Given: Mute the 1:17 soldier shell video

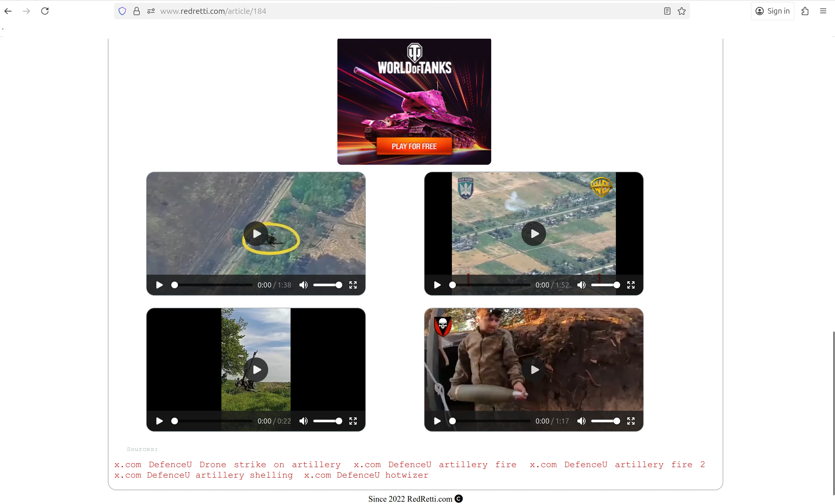Looking at the screenshot, I should 581,421.
